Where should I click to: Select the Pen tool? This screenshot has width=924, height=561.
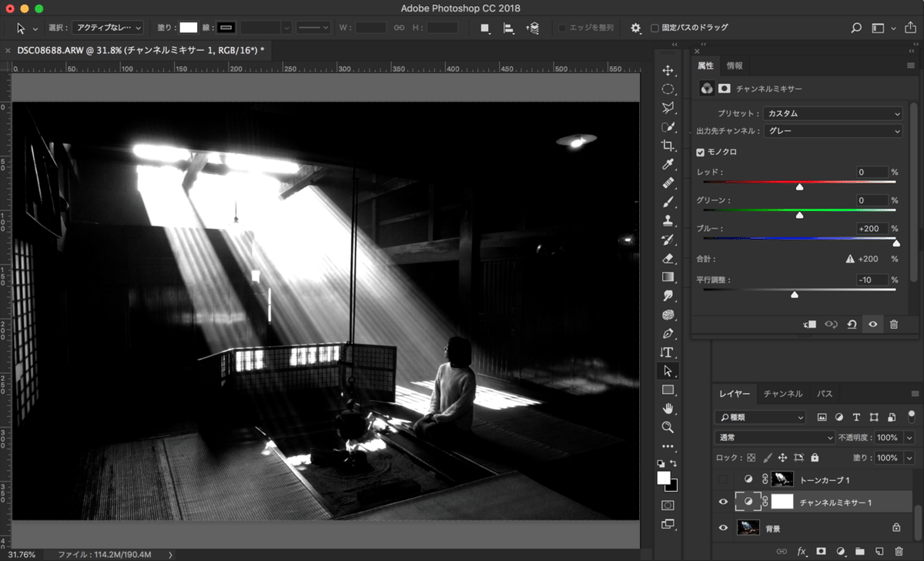click(668, 334)
